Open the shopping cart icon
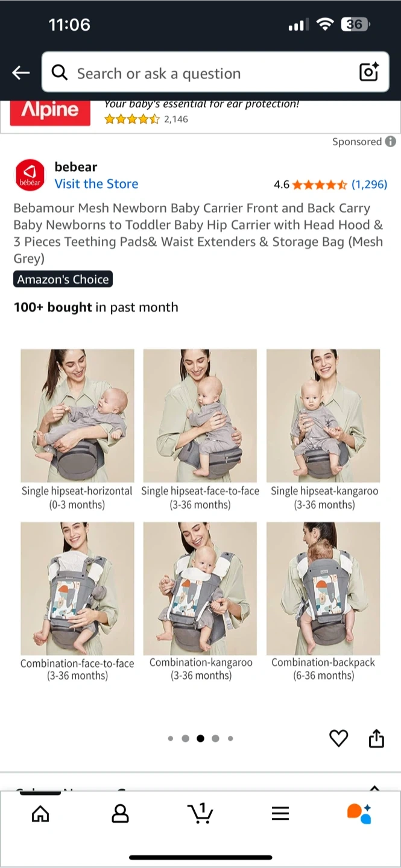Screen dimensions: 401x868 tap(200, 813)
